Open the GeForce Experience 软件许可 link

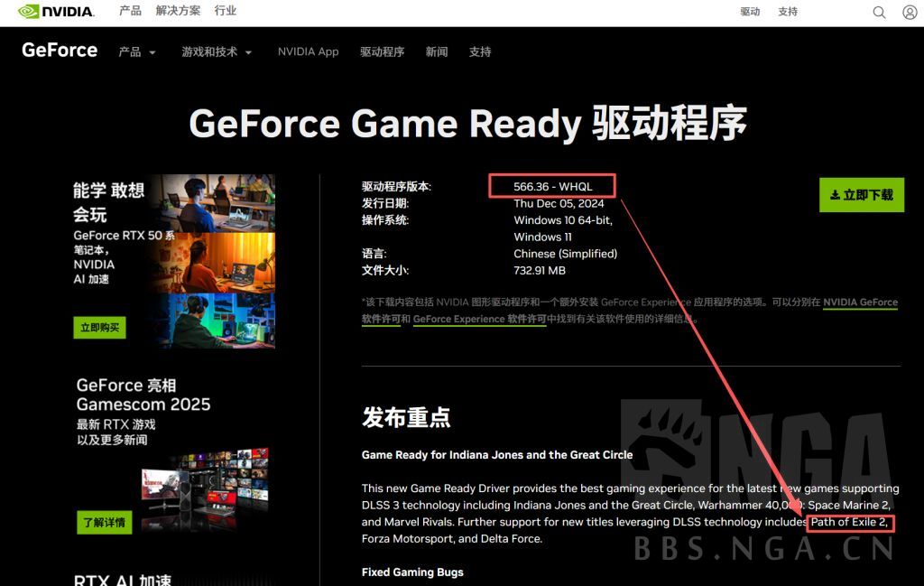pyautogui.click(x=479, y=319)
